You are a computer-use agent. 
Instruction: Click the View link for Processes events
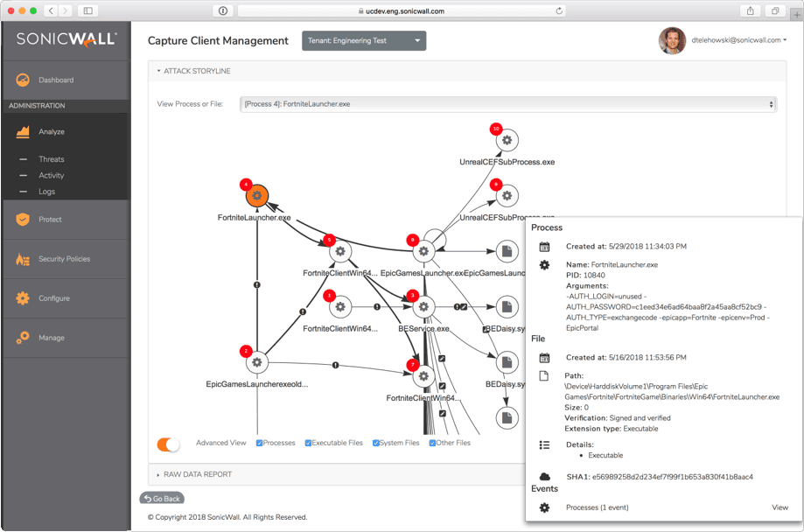point(780,507)
